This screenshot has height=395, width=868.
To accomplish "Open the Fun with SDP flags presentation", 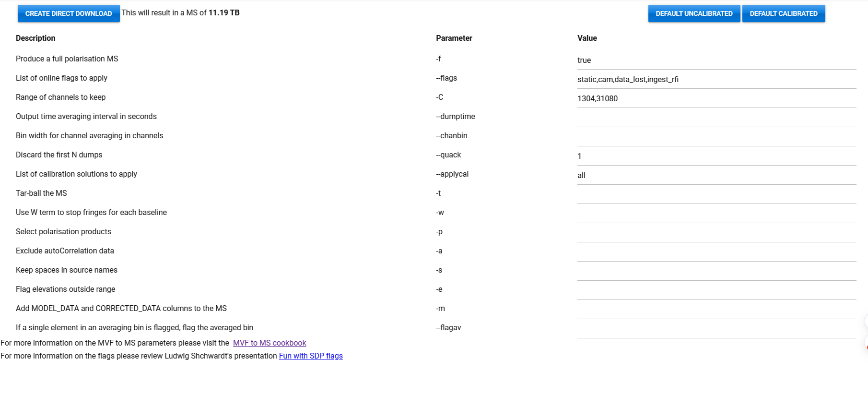I will pyautogui.click(x=311, y=356).
